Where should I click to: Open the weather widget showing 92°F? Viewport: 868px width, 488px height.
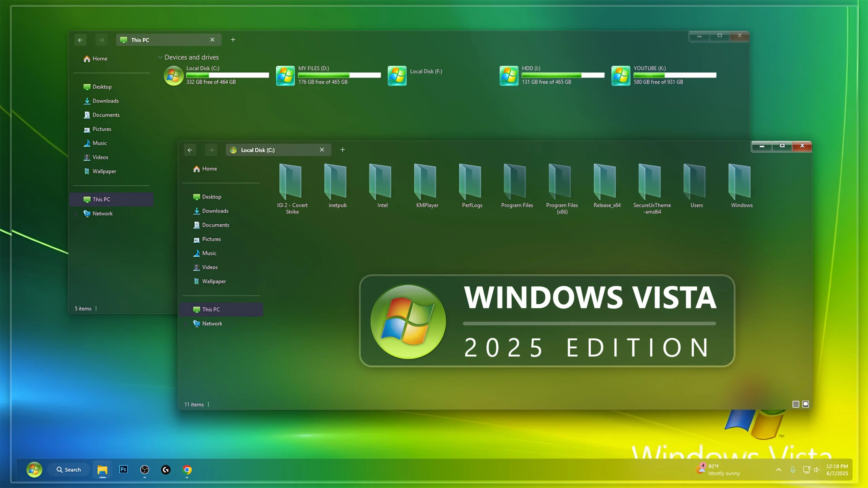coord(718,470)
